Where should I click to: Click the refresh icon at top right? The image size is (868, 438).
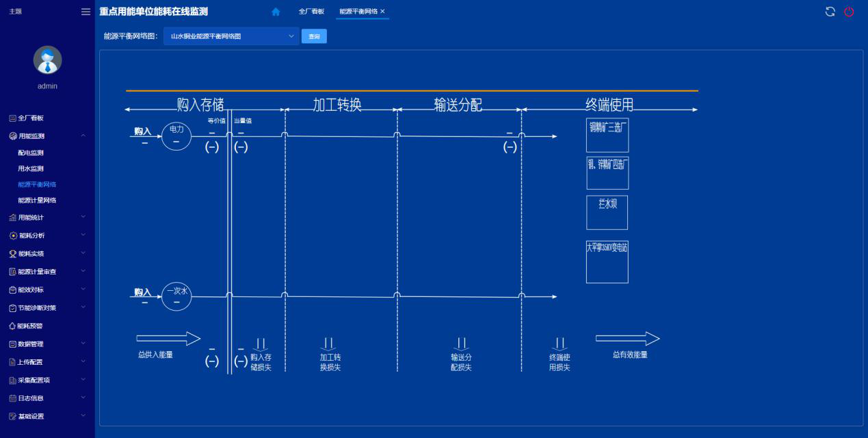(830, 12)
